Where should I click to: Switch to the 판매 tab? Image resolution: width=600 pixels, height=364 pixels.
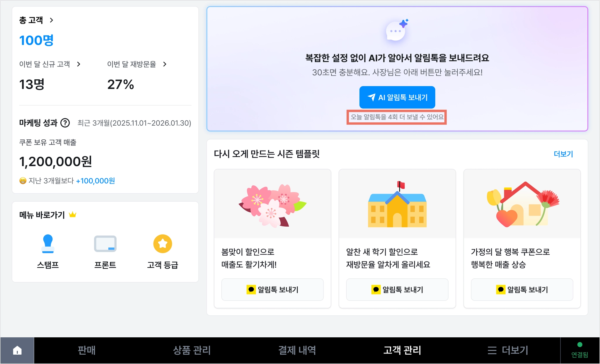tap(87, 350)
